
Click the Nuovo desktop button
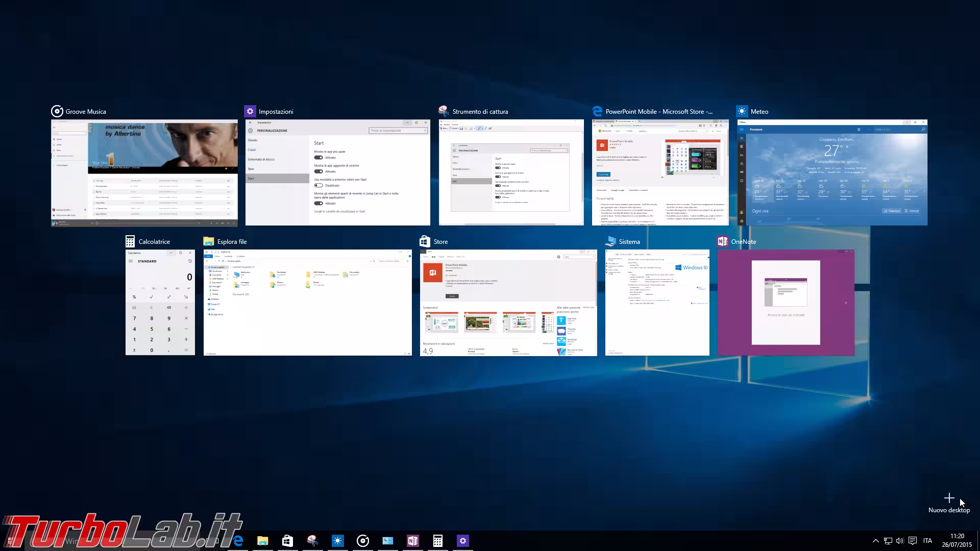(949, 498)
